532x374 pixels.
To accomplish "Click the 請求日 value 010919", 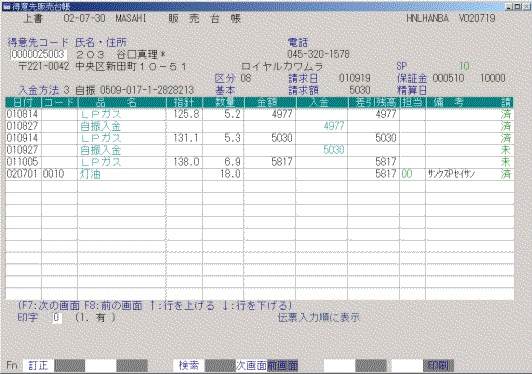I will pyautogui.click(x=355, y=78).
